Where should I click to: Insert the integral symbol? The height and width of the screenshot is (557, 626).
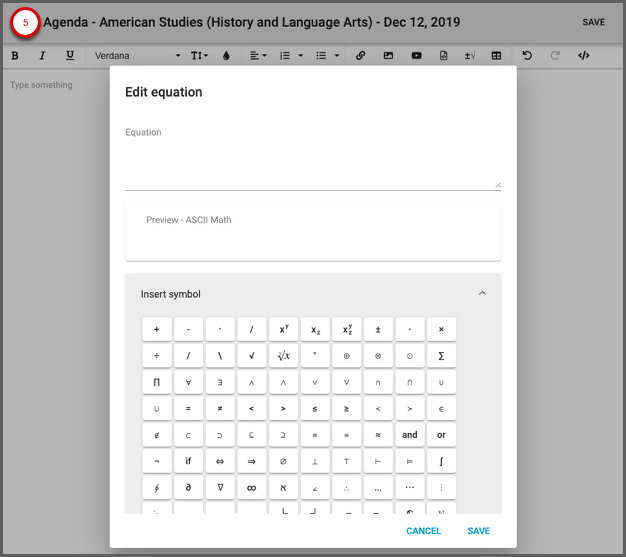pyautogui.click(x=441, y=461)
